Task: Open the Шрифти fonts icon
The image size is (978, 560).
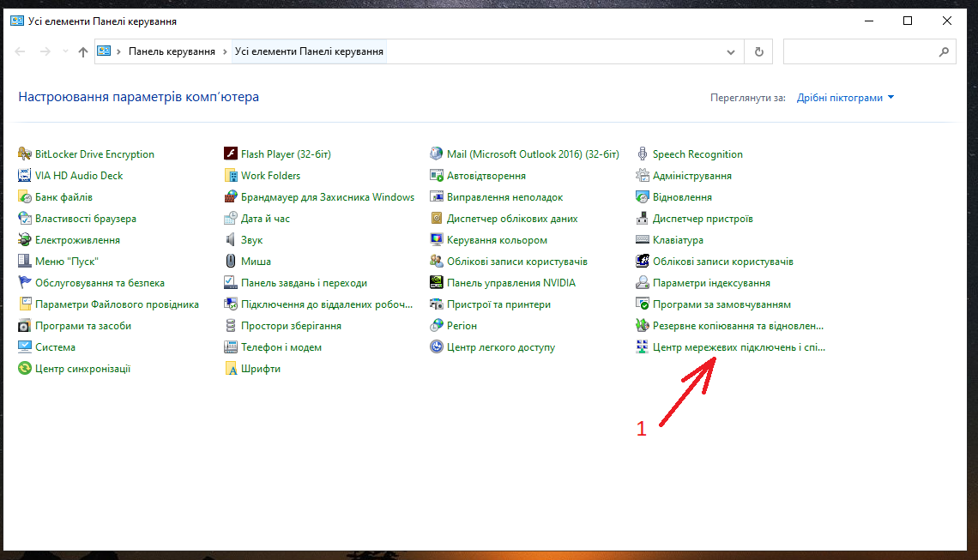Action: coord(231,369)
